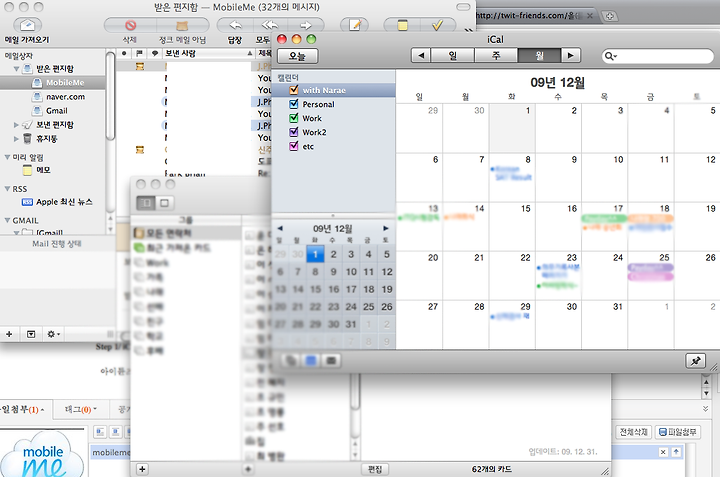
Task: Select card-only view in Address Book
Action: [164, 202]
